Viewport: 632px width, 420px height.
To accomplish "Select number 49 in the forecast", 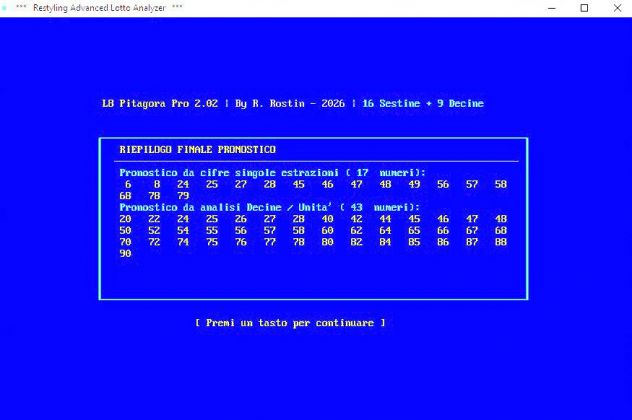I will pos(414,184).
